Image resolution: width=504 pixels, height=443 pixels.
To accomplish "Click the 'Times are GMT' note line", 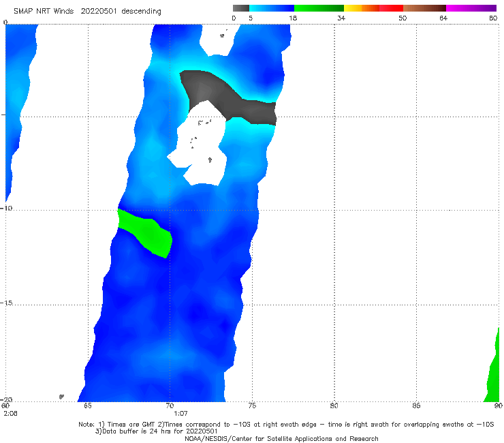I will click(x=286, y=425).
